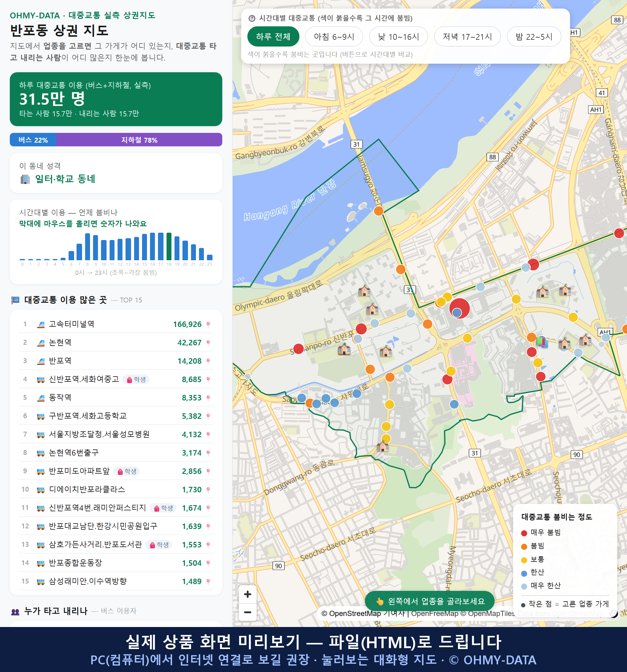Click the building icon next to 일터·학교 동네
The width and height of the screenshot is (627, 672).
[25, 179]
